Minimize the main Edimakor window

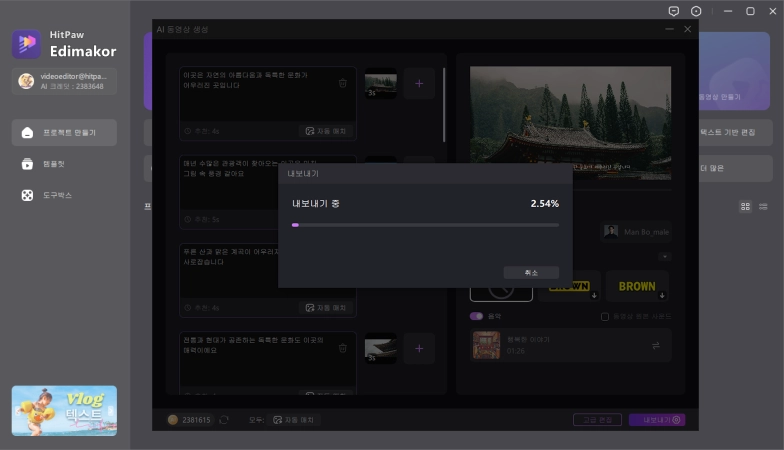728,11
